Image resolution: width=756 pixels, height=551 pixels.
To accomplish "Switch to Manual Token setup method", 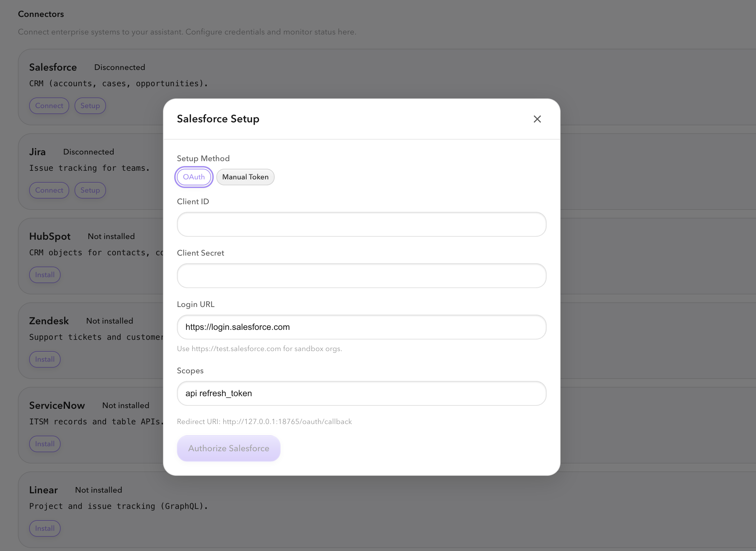I will (x=245, y=177).
